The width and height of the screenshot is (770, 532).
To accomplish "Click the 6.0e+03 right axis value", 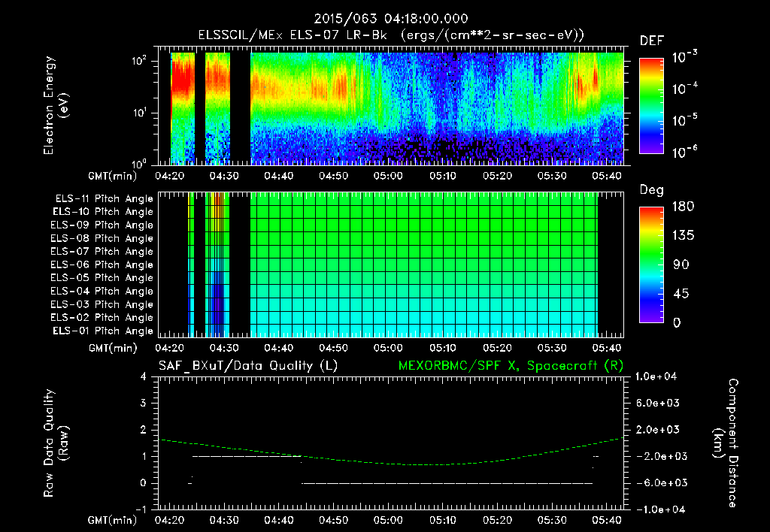I will pyautogui.click(x=657, y=403).
